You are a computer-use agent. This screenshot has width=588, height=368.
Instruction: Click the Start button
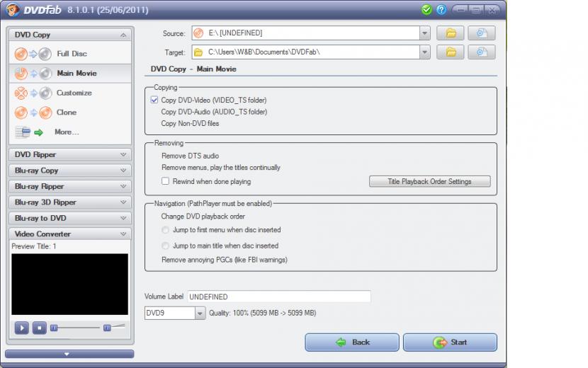coord(450,342)
